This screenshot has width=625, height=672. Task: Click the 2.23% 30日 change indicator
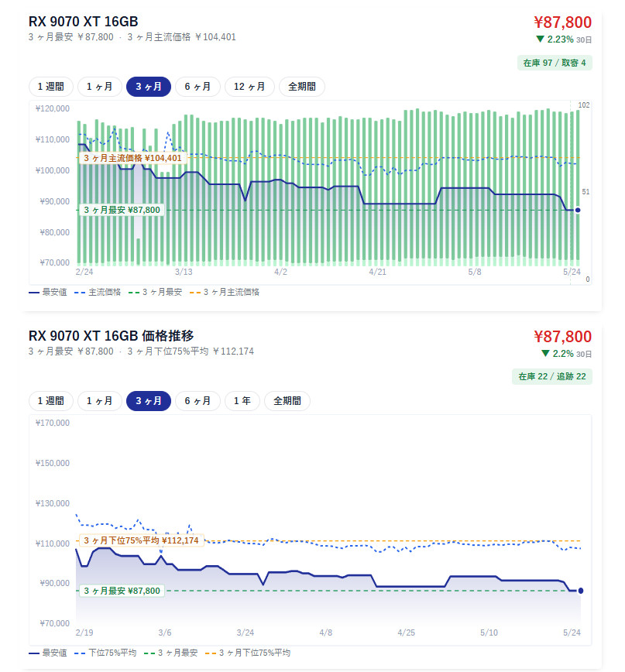[x=564, y=39]
